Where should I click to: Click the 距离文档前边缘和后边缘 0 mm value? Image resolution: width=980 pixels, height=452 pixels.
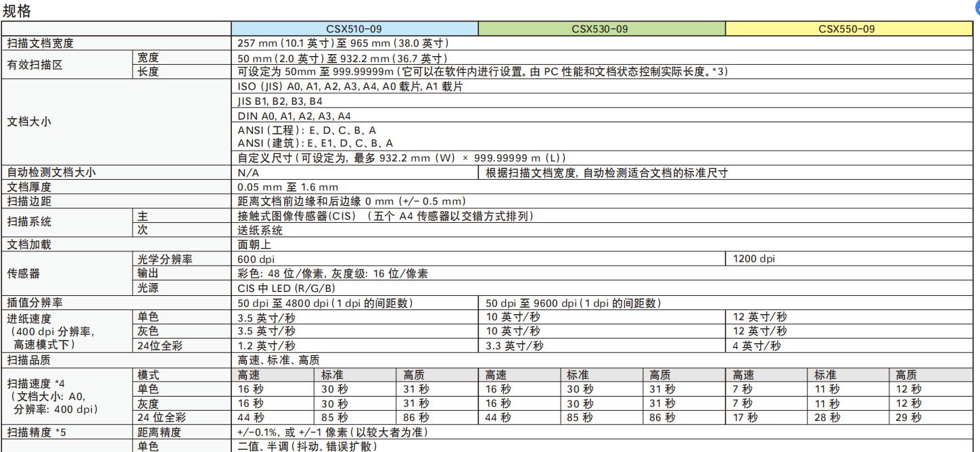[352, 201]
